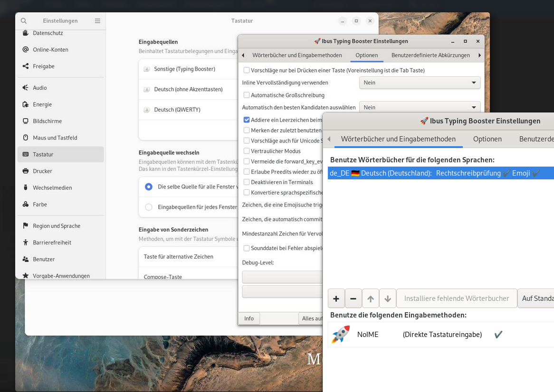Click the Freigabe share icon
This screenshot has height=392, width=554.
26,66
